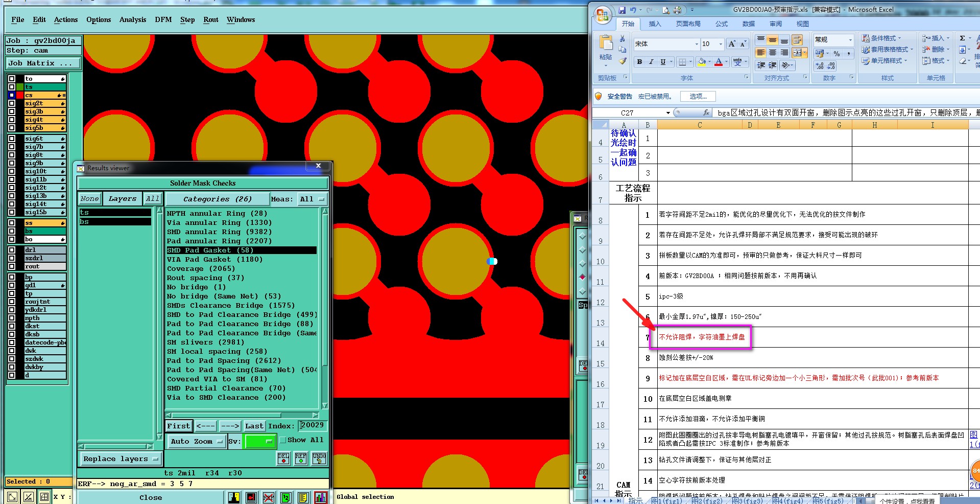The height and width of the screenshot is (504, 980).
Task: Click Undo arrow in Excel quick access
Action: click(633, 10)
